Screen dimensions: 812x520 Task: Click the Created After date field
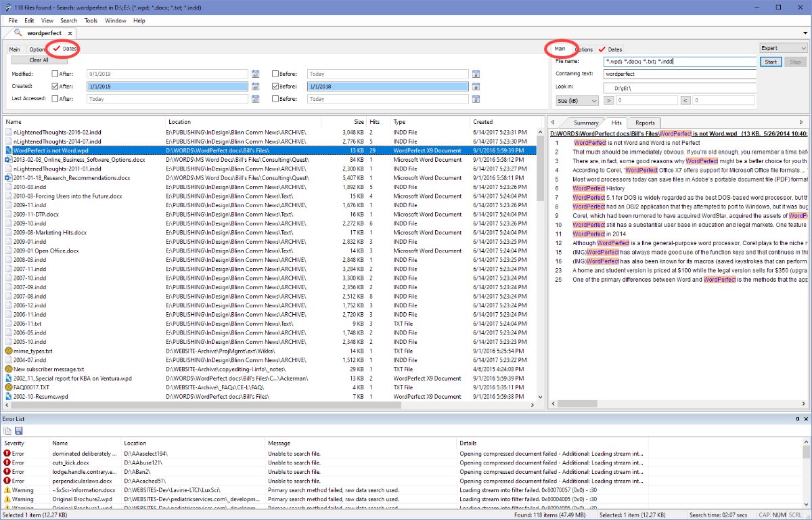pos(168,86)
